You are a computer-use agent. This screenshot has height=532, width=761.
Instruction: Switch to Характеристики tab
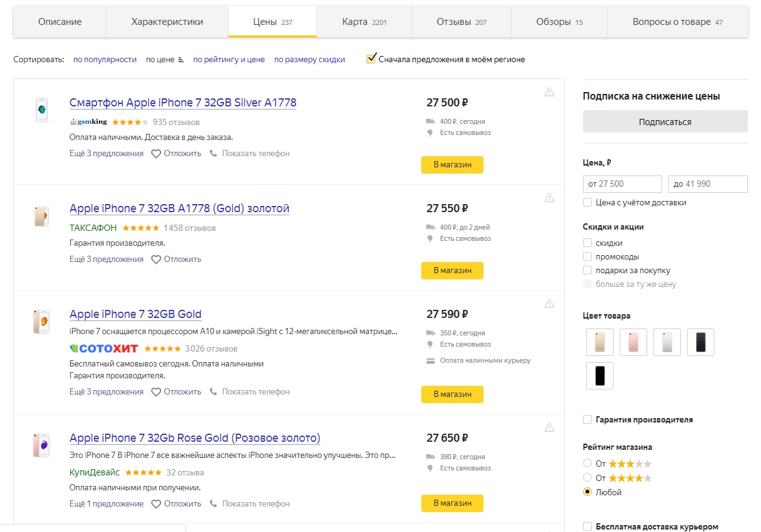click(x=167, y=22)
